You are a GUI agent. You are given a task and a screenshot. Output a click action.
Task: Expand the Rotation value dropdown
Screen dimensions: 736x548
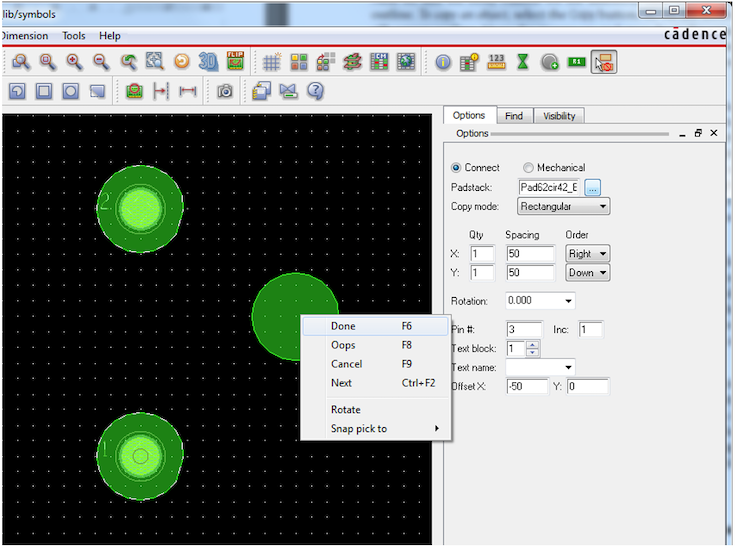pyautogui.click(x=569, y=301)
